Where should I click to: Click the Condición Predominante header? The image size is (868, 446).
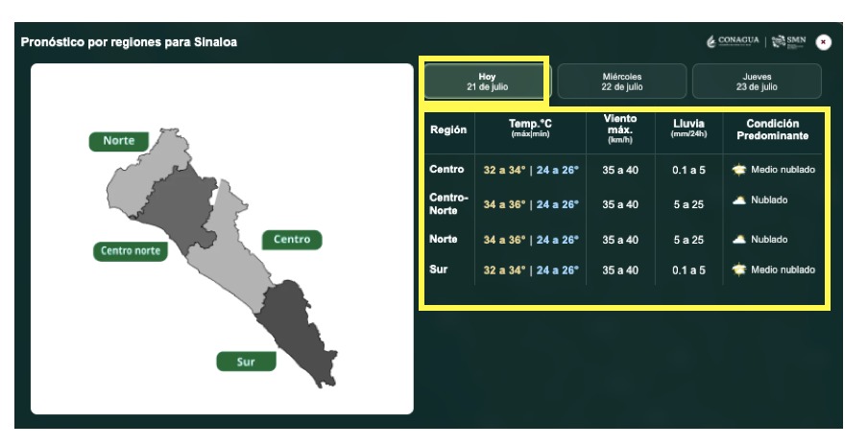[x=772, y=129]
